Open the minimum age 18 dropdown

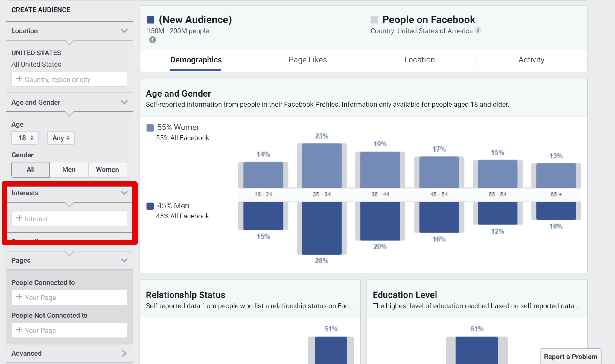(x=25, y=138)
